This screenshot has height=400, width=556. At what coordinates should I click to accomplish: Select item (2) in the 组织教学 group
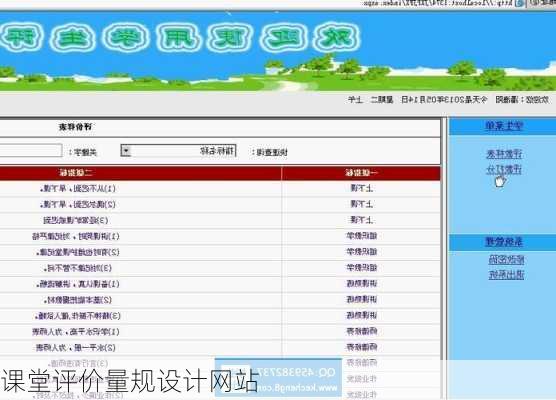point(78,252)
